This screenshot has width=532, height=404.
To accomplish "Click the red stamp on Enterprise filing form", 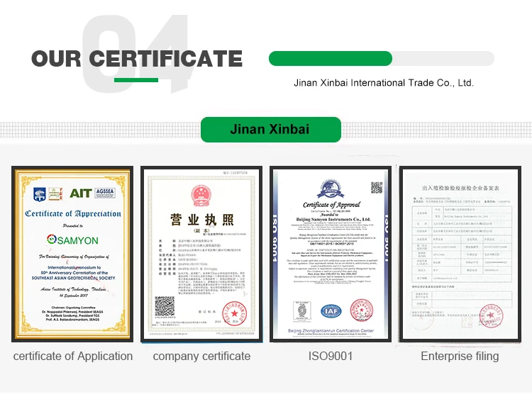I will (x=492, y=315).
